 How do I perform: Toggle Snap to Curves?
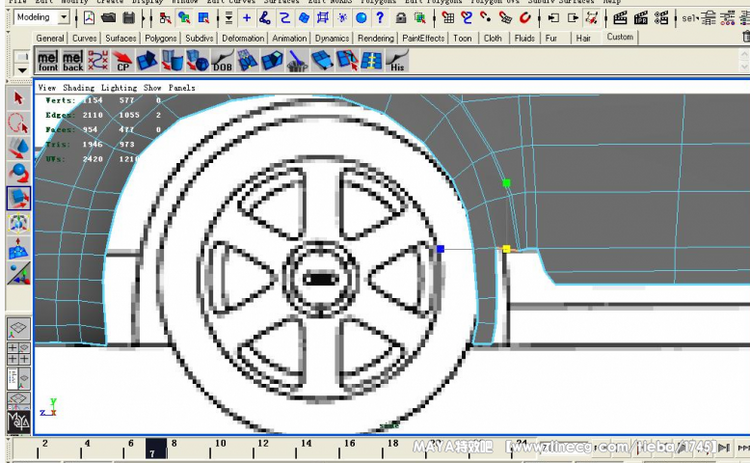tap(467, 18)
